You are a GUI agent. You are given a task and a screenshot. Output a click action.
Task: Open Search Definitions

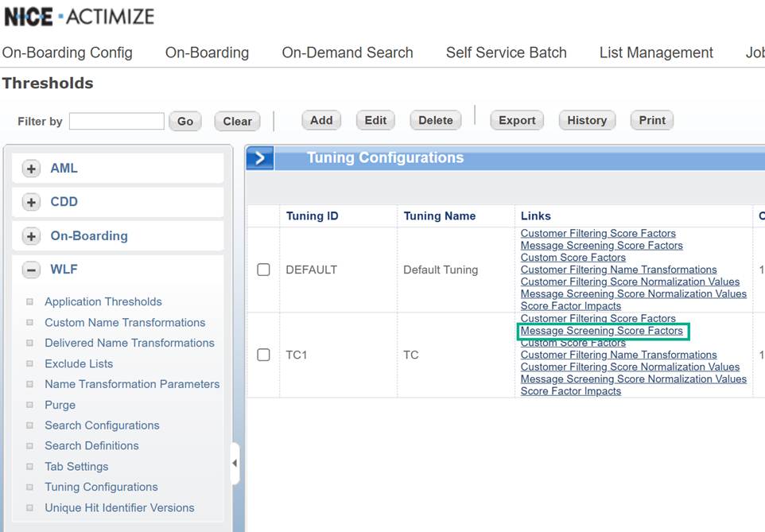tap(91, 445)
